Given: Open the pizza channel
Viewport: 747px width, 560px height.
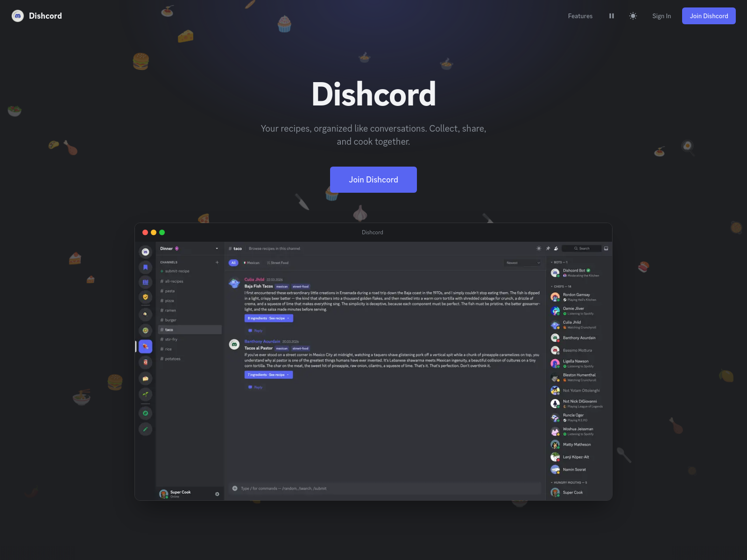Looking at the screenshot, I should (x=169, y=301).
